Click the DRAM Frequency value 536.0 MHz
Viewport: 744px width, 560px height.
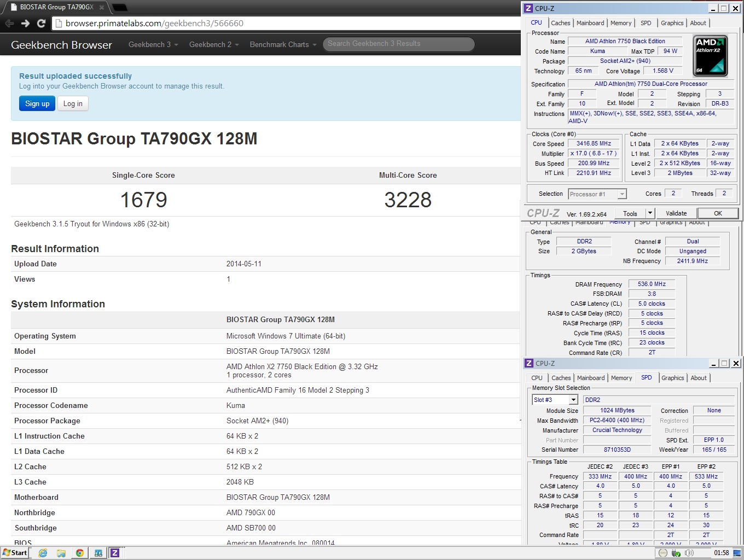click(x=652, y=284)
